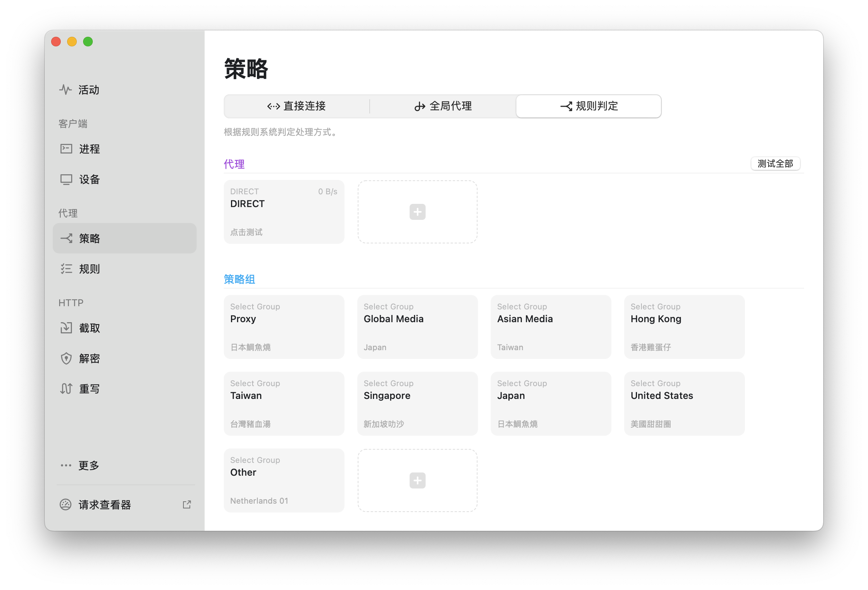This screenshot has width=868, height=590.
Task: Click the Activity waveform icon in sidebar
Action: (x=66, y=90)
